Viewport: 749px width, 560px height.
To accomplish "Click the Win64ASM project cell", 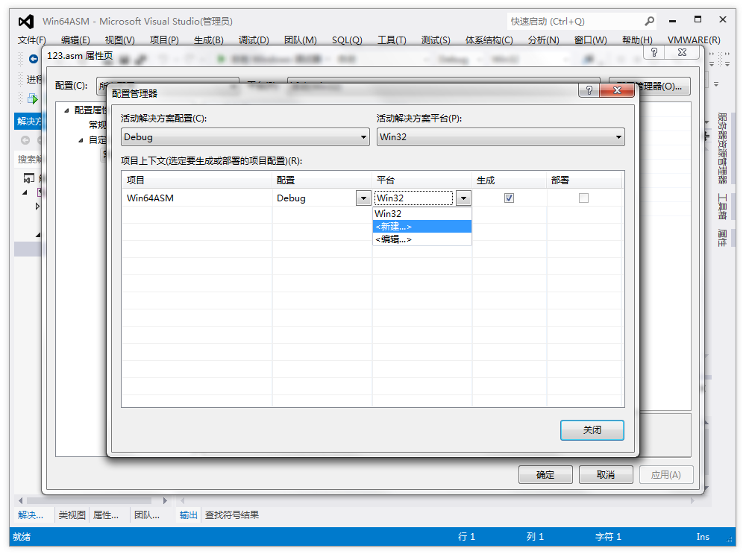I will tap(197, 198).
